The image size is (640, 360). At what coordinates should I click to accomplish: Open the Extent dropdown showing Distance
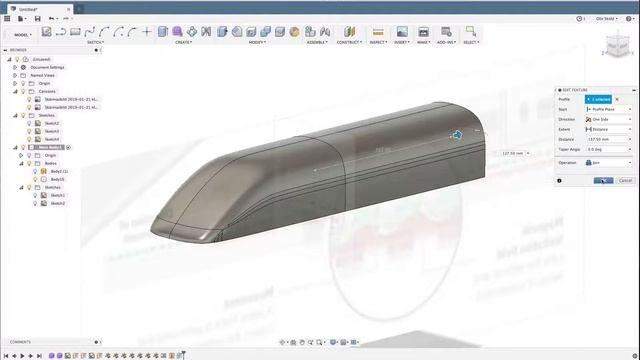click(609, 129)
